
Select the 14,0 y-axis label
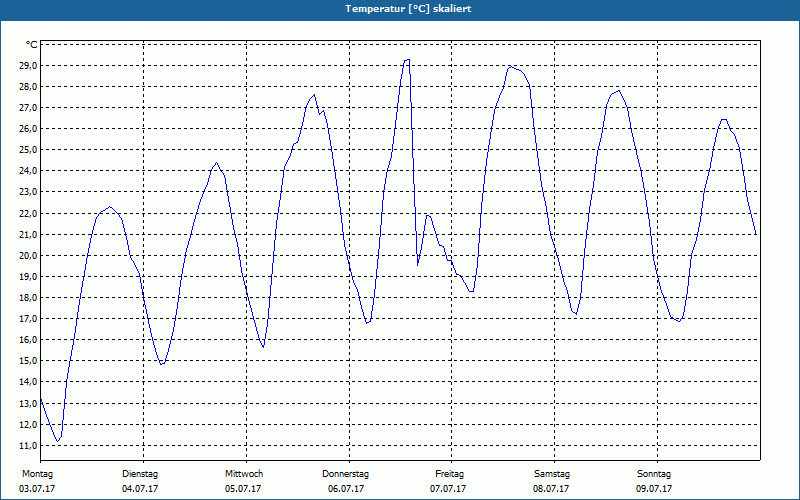[x=29, y=382]
